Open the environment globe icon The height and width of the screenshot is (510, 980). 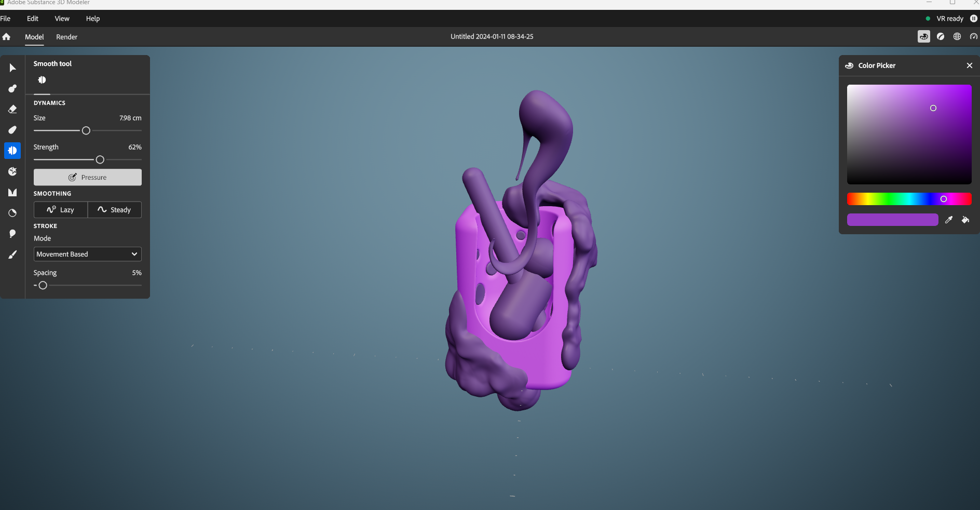click(x=957, y=36)
